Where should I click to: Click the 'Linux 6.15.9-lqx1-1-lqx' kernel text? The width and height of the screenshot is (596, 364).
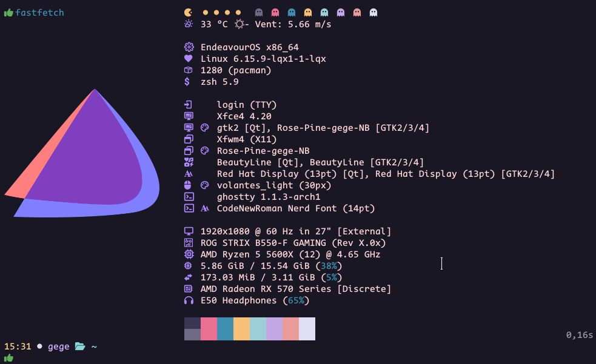click(x=263, y=59)
